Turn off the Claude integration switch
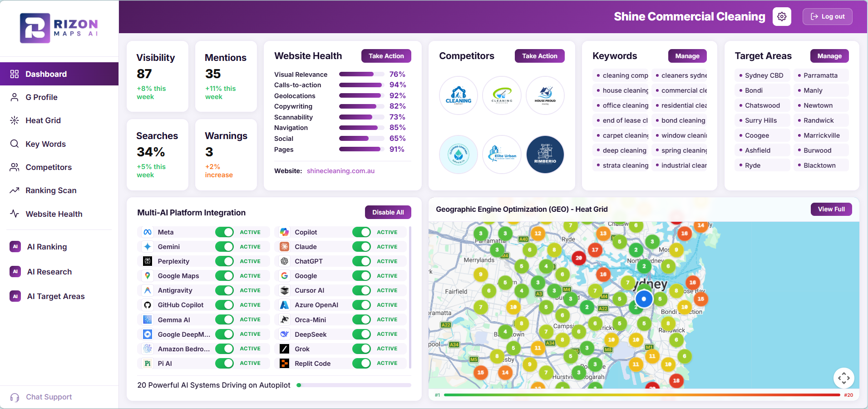This screenshot has height=409, width=868. click(361, 247)
